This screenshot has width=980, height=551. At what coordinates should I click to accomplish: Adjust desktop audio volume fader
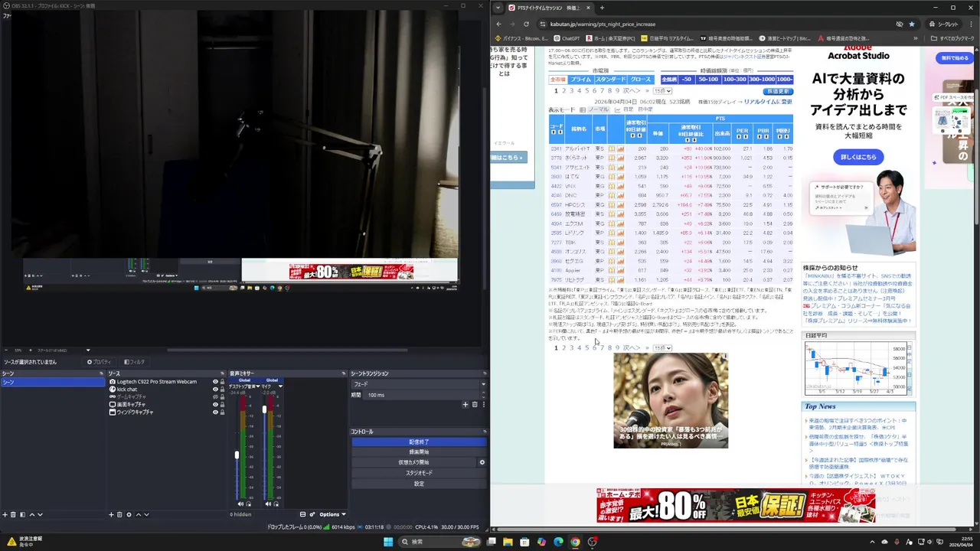tap(237, 455)
